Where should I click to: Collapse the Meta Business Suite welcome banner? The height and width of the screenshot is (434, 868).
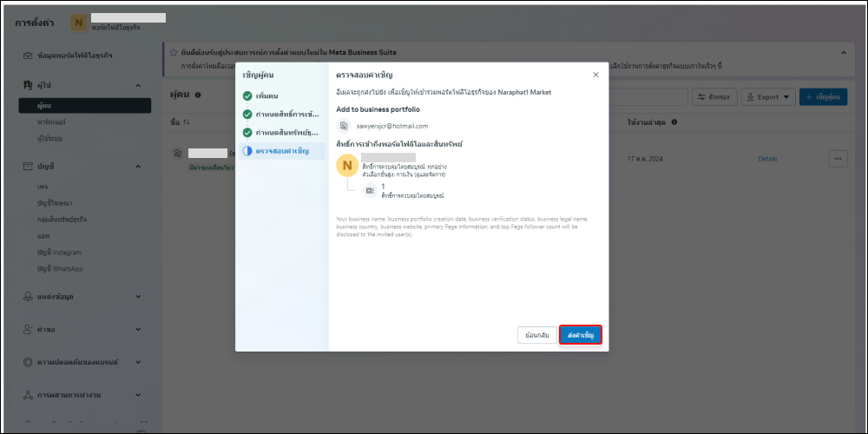(844, 53)
